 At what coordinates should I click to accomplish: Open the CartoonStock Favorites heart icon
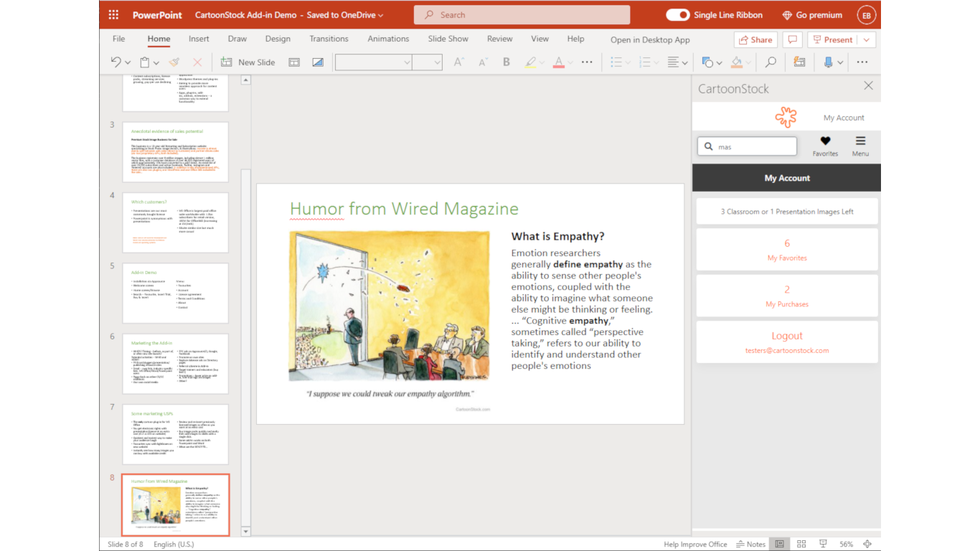(x=825, y=141)
